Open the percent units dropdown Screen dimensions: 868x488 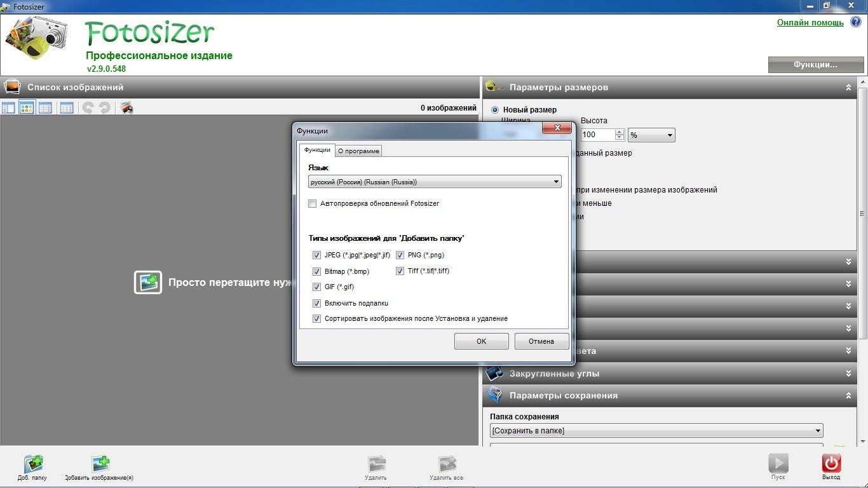[x=651, y=135]
